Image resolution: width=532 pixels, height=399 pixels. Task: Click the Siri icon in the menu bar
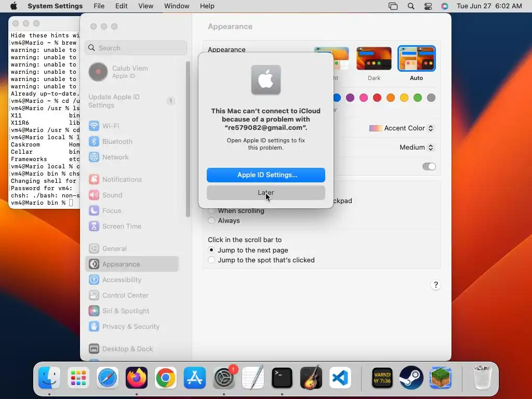tap(445, 6)
